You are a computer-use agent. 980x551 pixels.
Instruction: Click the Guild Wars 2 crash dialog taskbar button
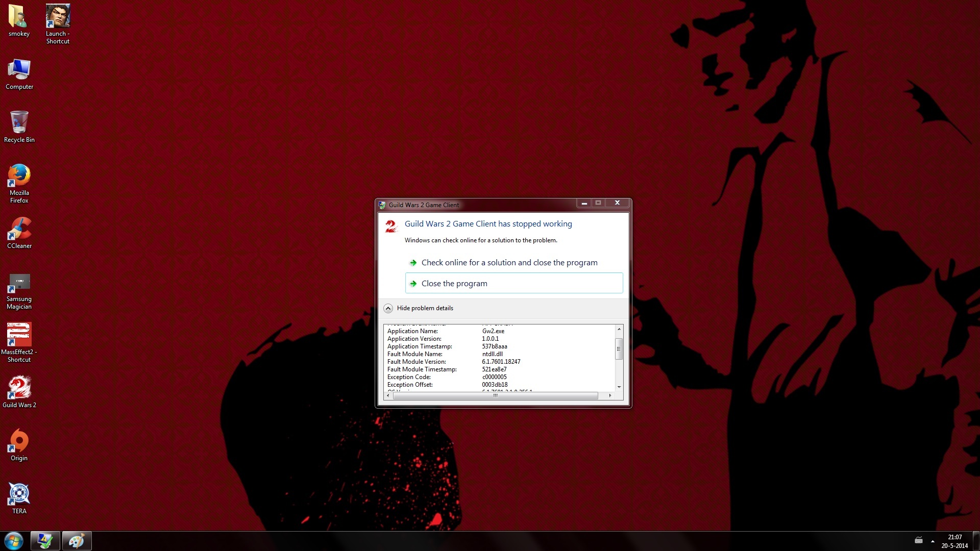tap(45, 541)
